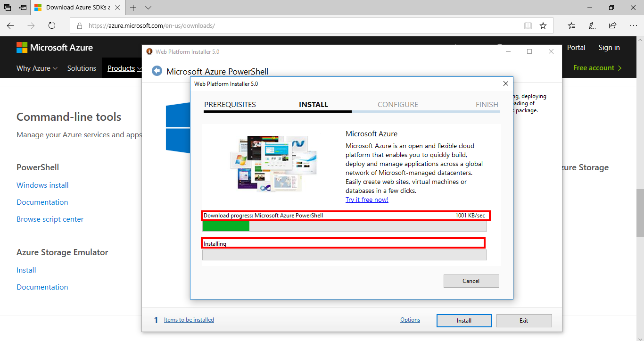
Task: Click the Try it free now link
Action: pyautogui.click(x=367, y=200)
